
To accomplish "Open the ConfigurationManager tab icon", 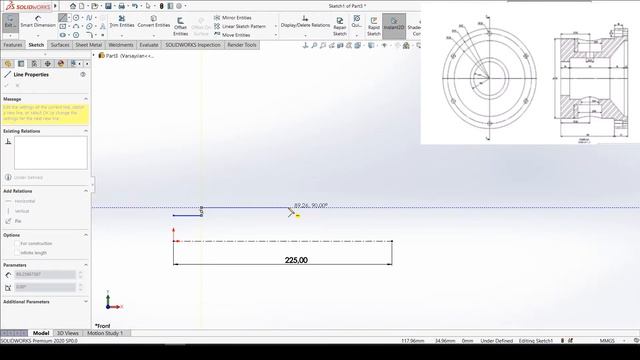I will (34, 64).
